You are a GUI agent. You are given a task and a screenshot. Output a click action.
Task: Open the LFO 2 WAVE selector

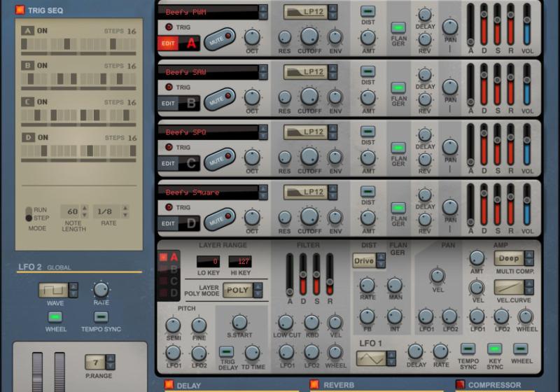point(58,290)
